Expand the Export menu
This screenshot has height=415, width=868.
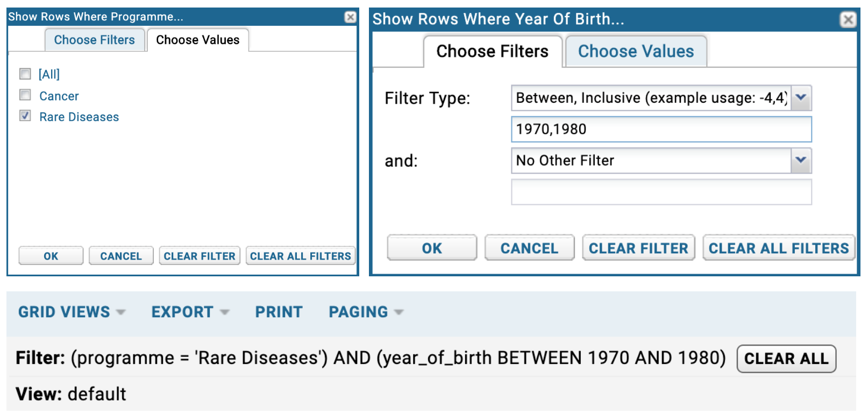point(190,312)
